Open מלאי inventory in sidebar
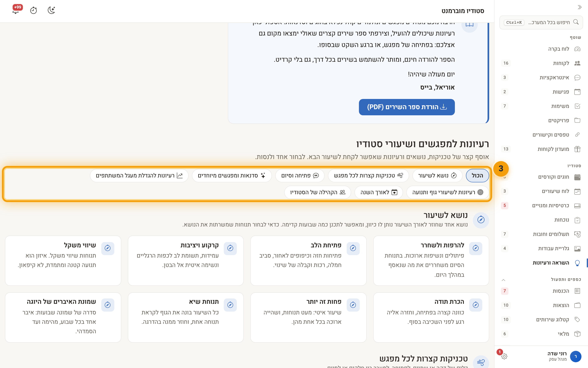Screen dimensions: 588x368 click(x=541, y=334)
